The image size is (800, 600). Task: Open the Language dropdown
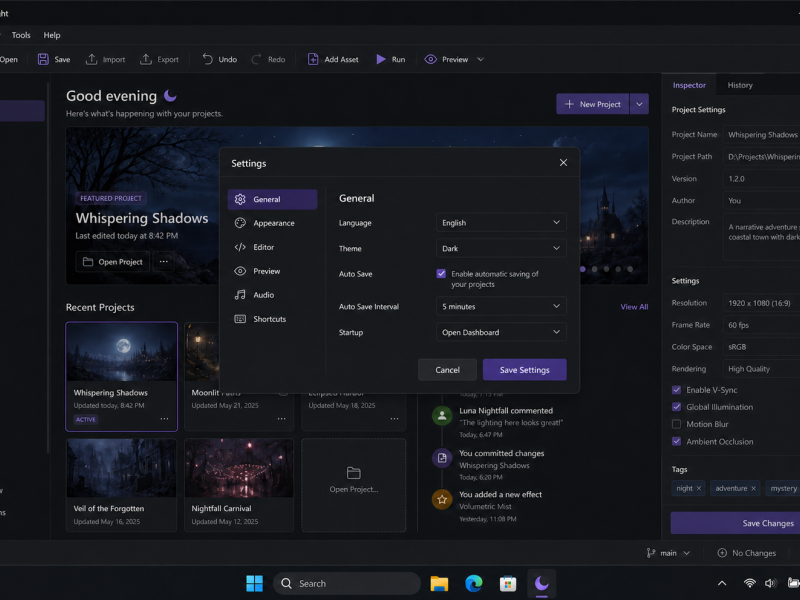pyautogui.click(x=501, y=222)
